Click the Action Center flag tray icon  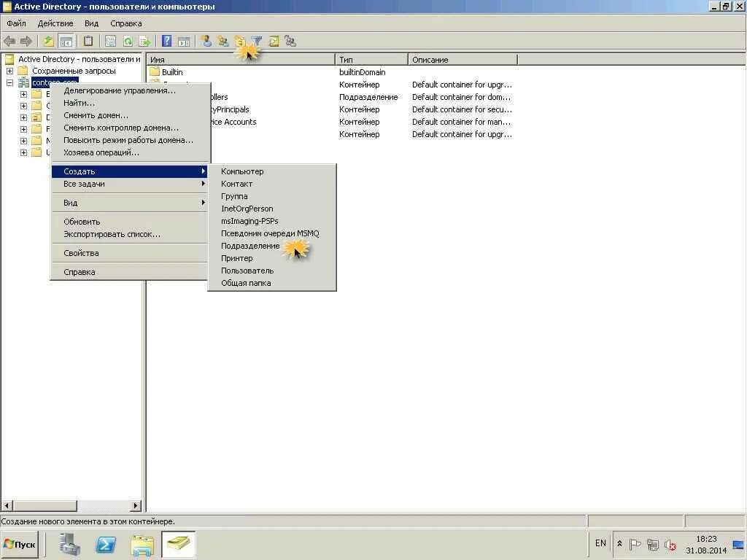[x=635, y=544]
